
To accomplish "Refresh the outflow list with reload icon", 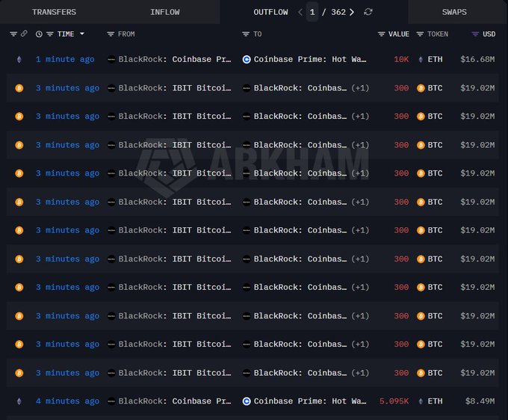I will [368, 12].
